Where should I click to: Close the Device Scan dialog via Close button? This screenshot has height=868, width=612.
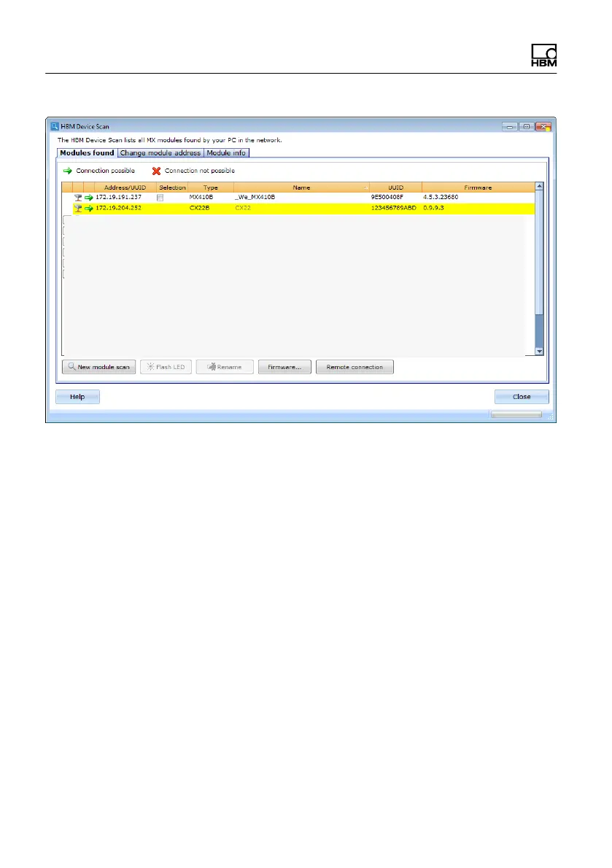(x=522, y=397)
